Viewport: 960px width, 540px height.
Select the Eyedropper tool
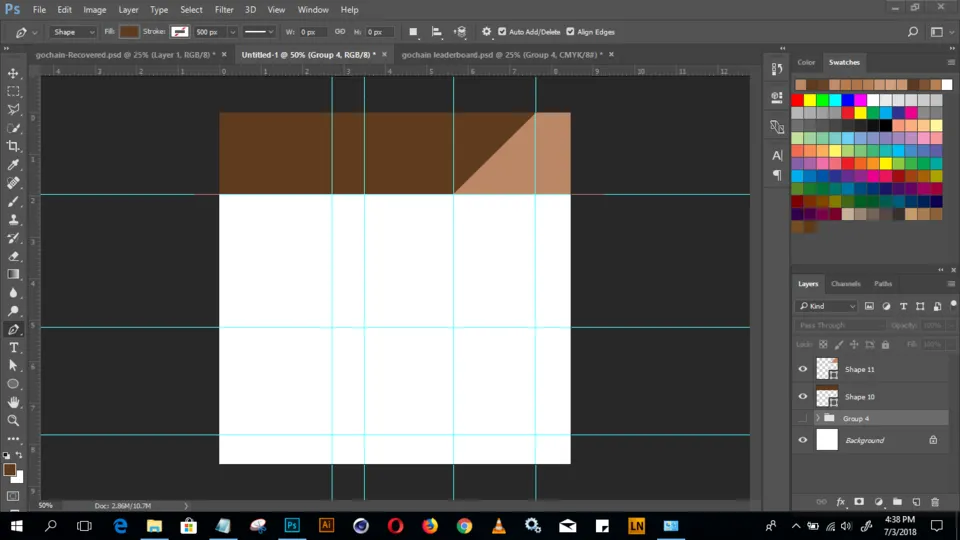(13, 165)
